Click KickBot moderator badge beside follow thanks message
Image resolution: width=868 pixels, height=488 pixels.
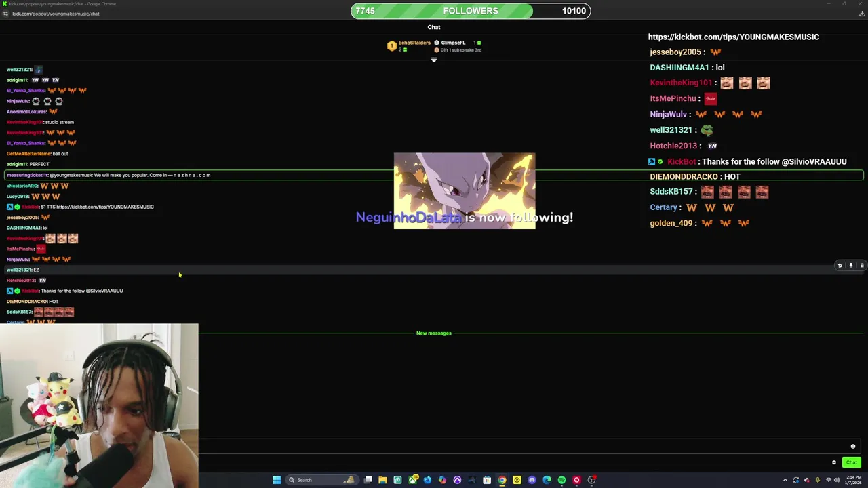(x=9, y=291)
